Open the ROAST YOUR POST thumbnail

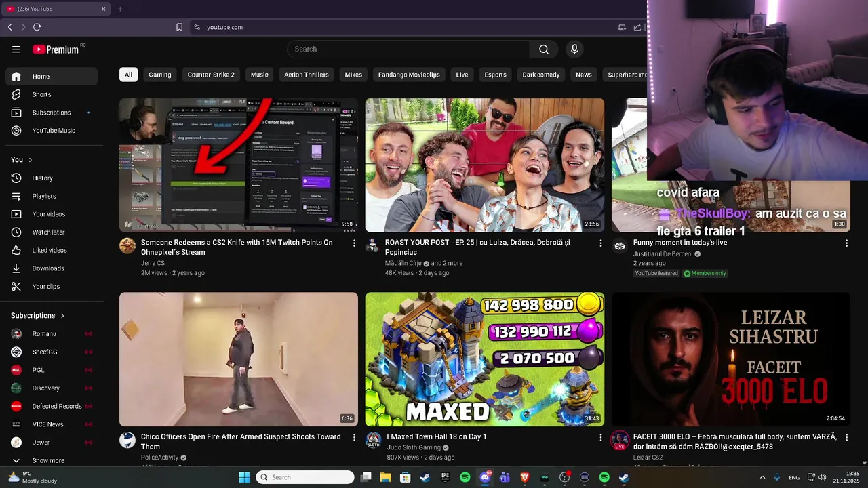pos(485,165)
